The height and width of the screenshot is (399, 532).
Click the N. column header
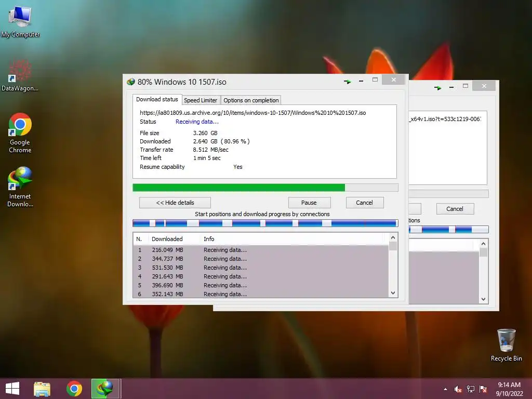[141, 239]
